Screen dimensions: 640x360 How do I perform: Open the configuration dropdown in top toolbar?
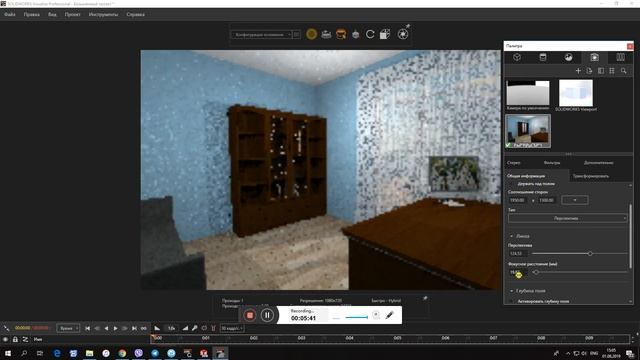262,35
